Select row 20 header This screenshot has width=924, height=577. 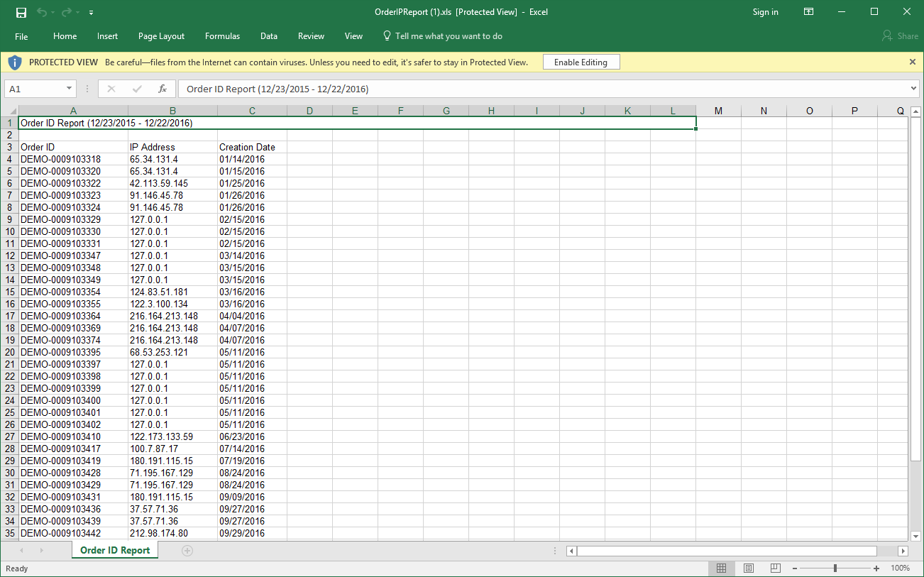point(9,352)
